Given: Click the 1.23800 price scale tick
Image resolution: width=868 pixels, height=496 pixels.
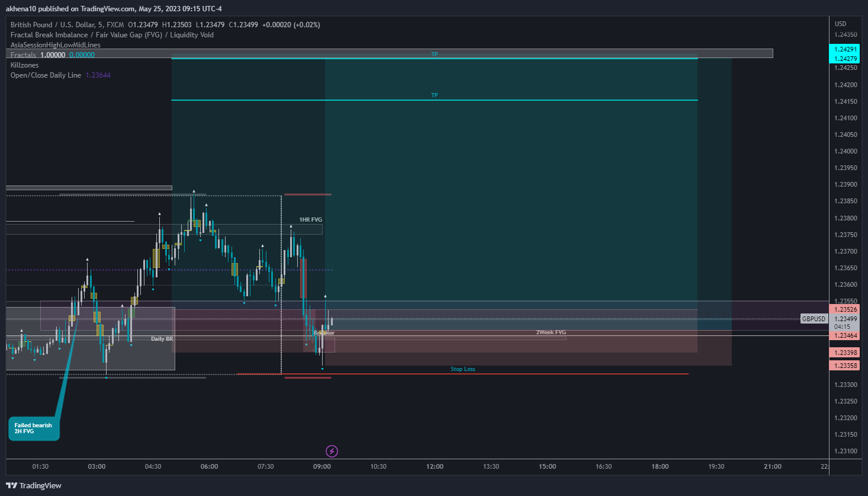Looking at the screenshot, I should click(846, 218).
